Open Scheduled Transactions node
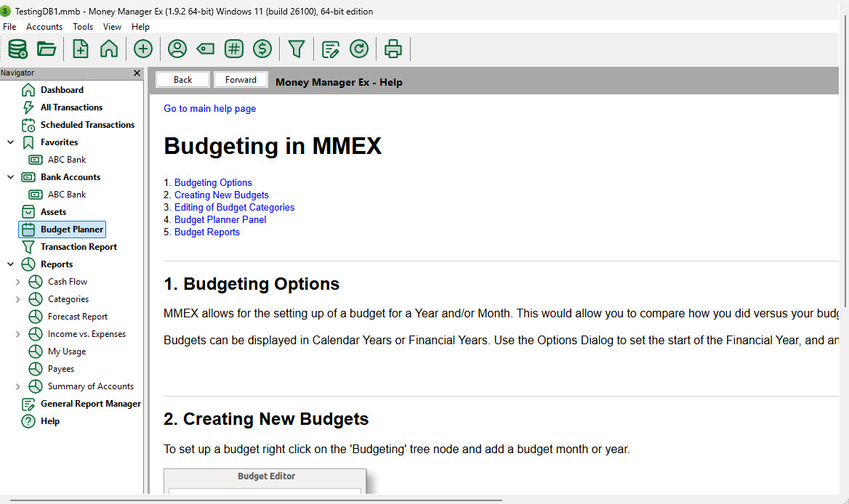 point(87,124)
